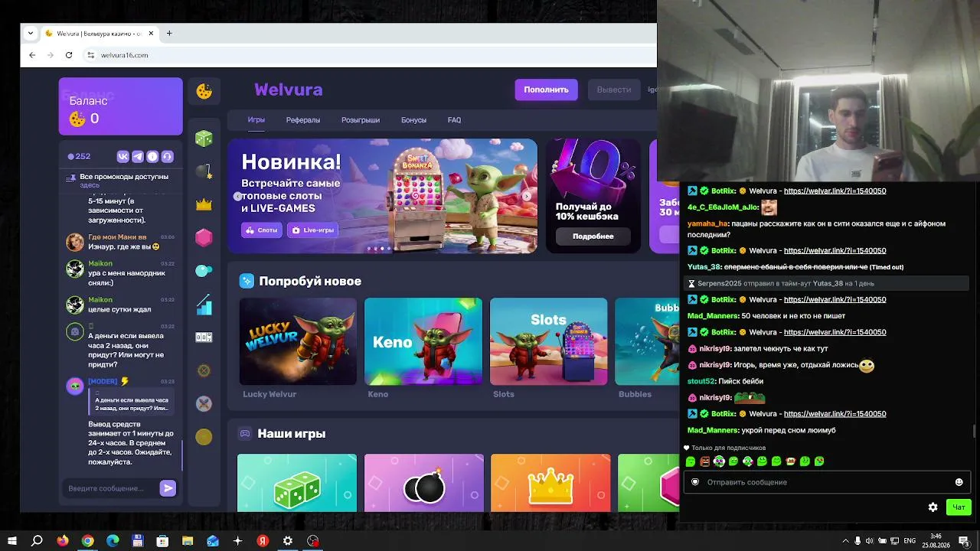Open the Slots game thumbnail
The height and width of the screenshot is (551, 980).
pyautogui.click(x=548, y=341)
